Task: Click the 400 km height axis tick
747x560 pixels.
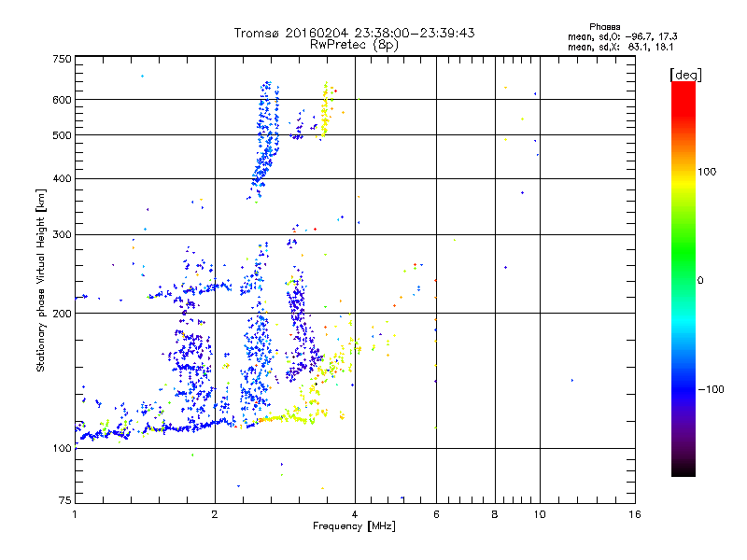Action: click(x=62, y=178)
